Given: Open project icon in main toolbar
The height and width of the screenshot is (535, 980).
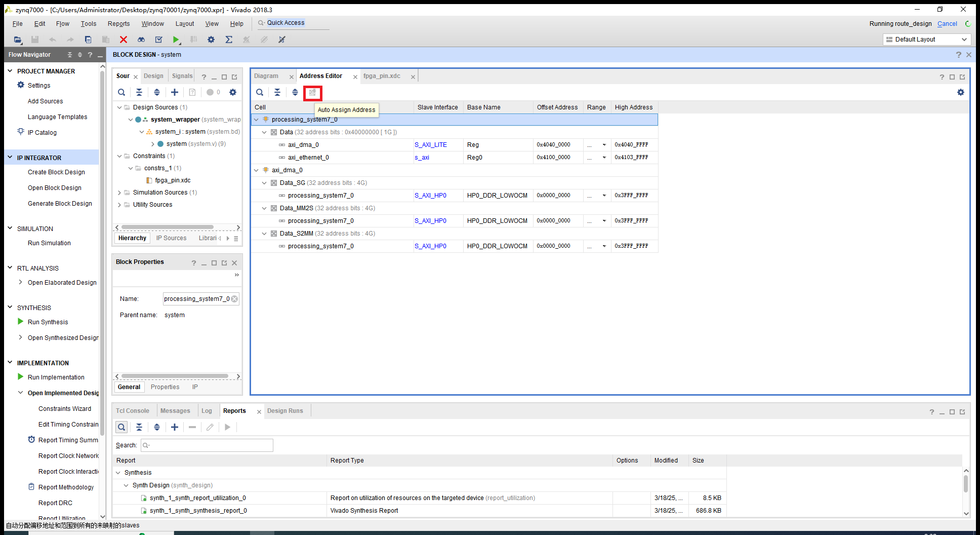Looking at the screenshot, I should pyautogui.click(x=18, y=40).
